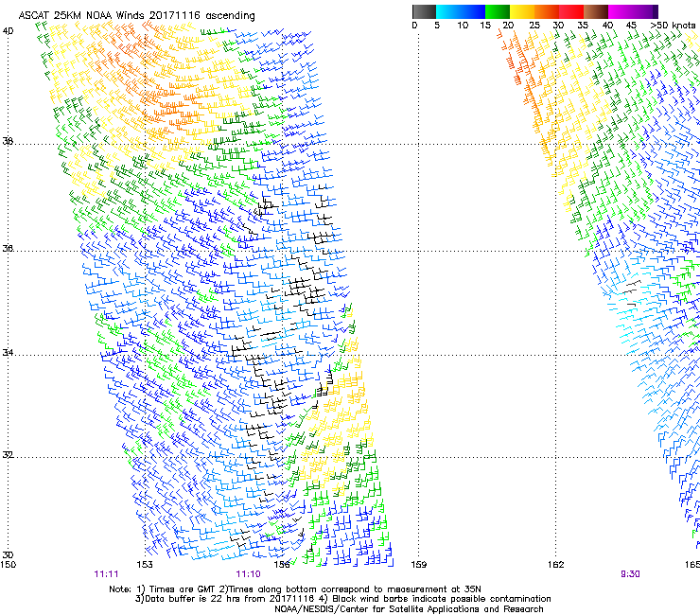The image size is (700, 615).
Task: Click the title 'ASCAT 25KM NOAA Winds 20171116 ascending'
Action: pyautogui.click(x=136, y=16)
